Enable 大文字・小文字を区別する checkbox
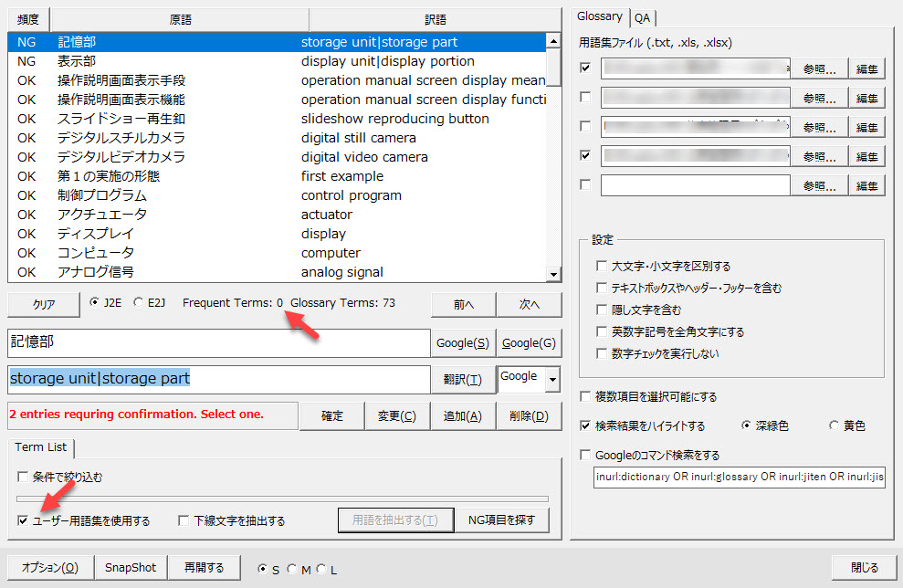Image resolution: width=903 pixels, height=588 pixels. (x=601, y=267)
